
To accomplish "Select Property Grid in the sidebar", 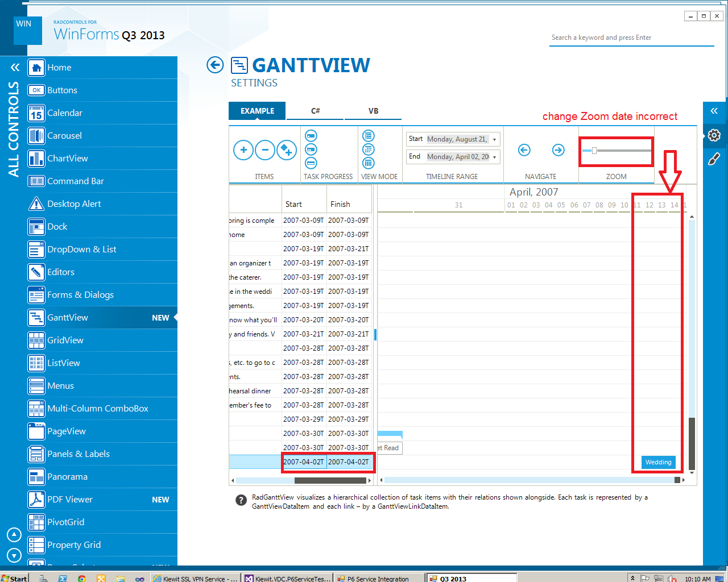I will (102, 545).
